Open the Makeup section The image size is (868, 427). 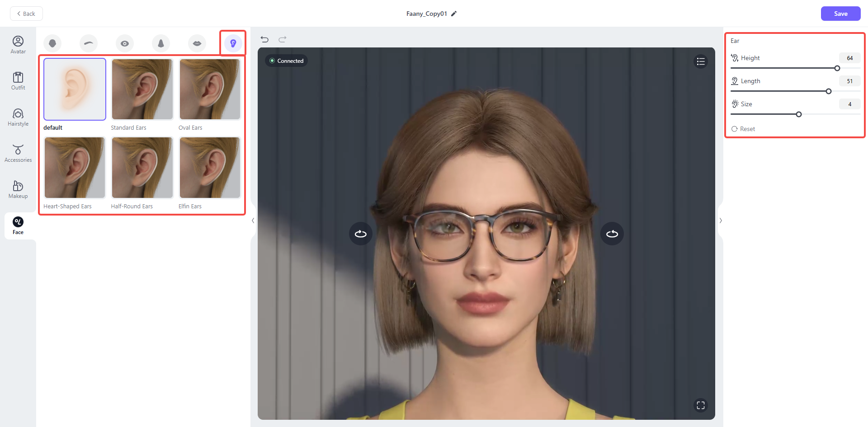tap(18, 190)
